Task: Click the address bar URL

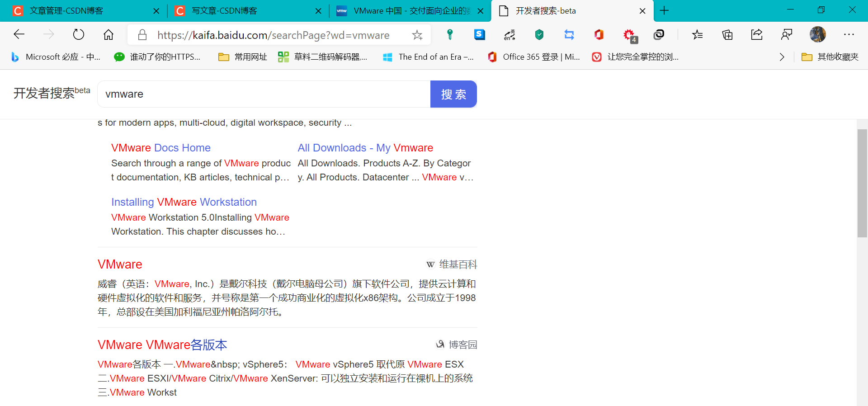Action: click(273, 35)
